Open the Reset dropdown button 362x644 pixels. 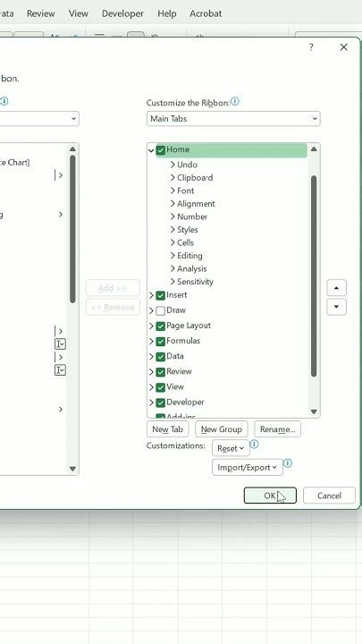[231, 448]
